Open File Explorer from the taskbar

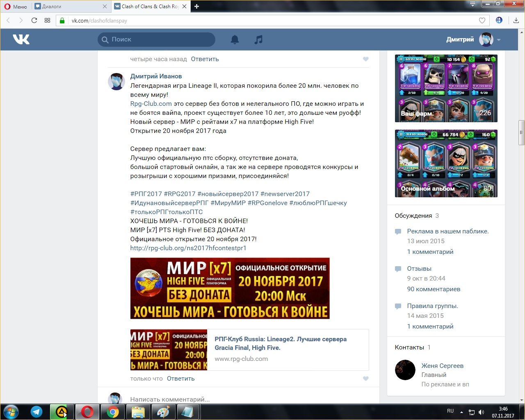point(138,412)
